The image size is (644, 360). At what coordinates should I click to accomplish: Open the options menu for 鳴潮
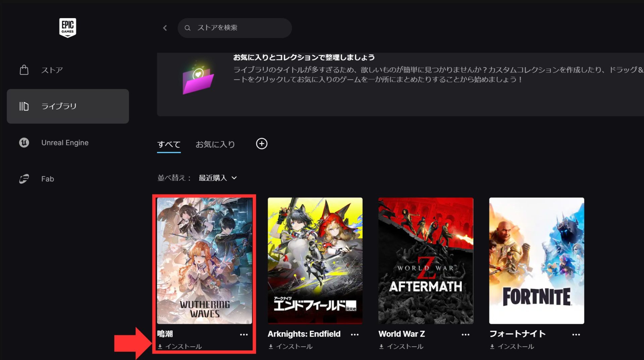pyautogui.click(x=244, y=334)
